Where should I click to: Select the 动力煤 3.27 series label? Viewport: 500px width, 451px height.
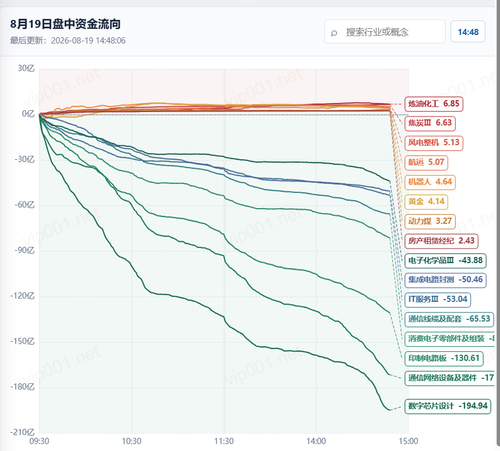(x=430, y=221)
